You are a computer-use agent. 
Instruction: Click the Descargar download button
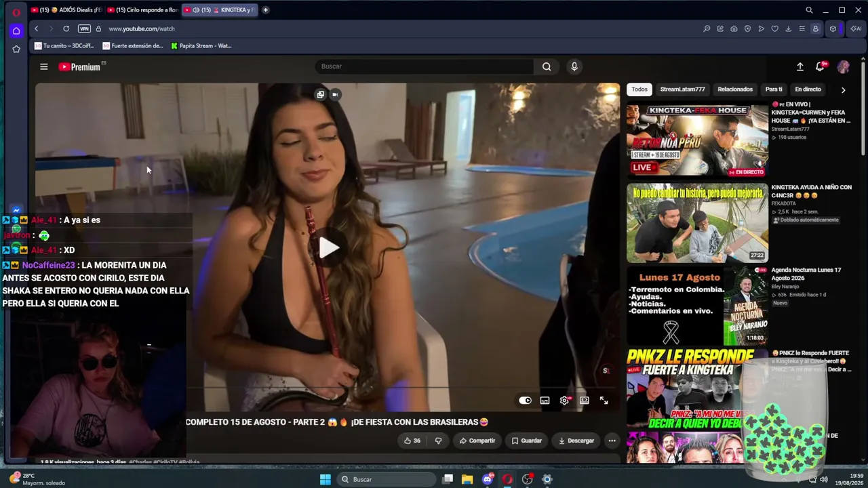[x=576, y=441]
